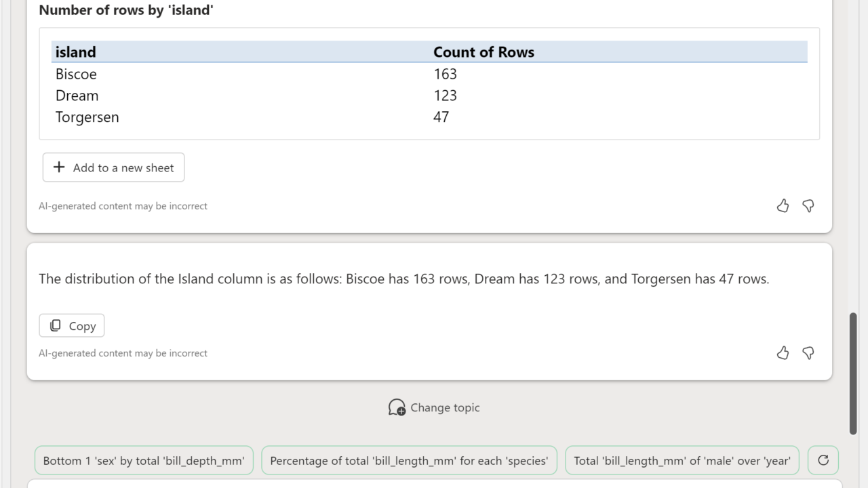
Task: Click the 163 count value
Action: (446, 74)
